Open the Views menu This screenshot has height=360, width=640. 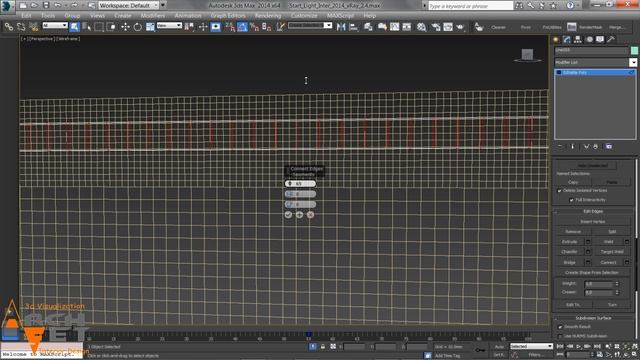pyautogui.click(x=98, y=16)
